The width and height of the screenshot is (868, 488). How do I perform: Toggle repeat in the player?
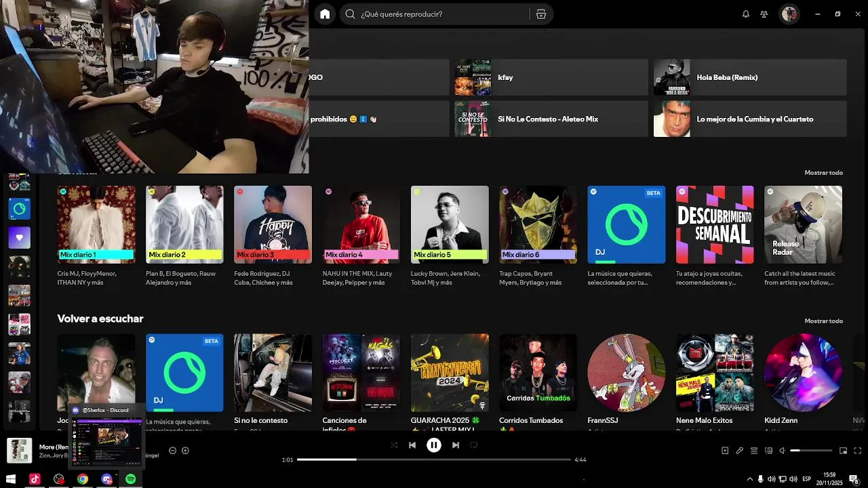click(x=474, y=445)
